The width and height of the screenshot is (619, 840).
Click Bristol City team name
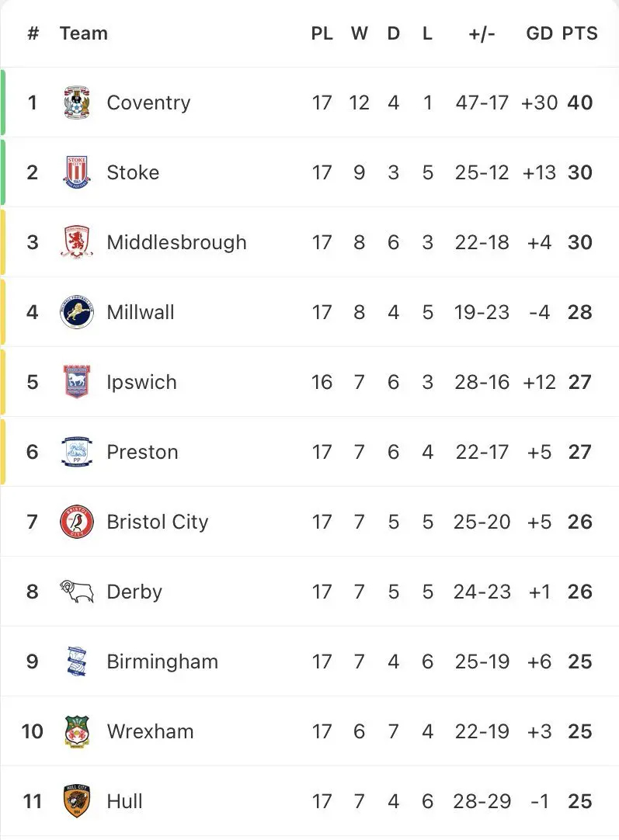(x=158, y=522)
